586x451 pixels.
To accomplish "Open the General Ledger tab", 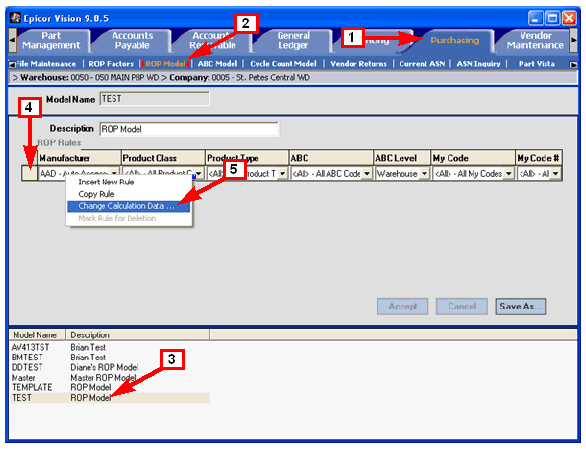I will [293, 40].
